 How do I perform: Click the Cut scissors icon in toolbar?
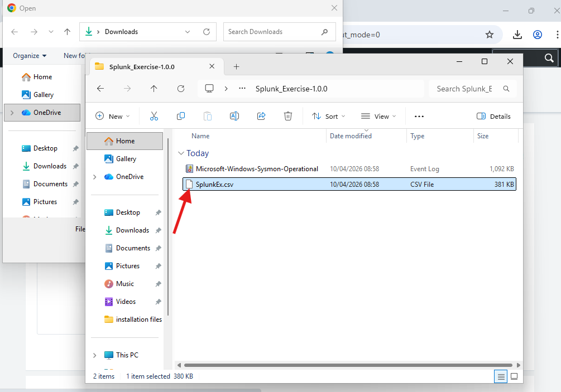tap(154, 116)
